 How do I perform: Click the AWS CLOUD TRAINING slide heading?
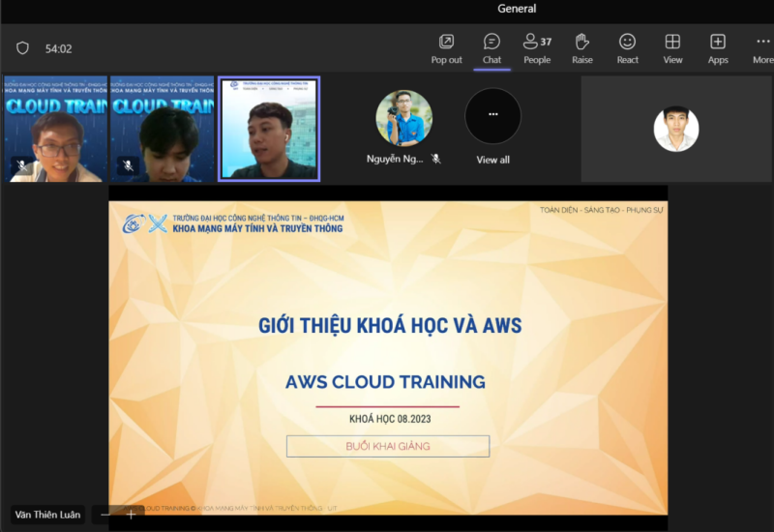pos(385,382)
